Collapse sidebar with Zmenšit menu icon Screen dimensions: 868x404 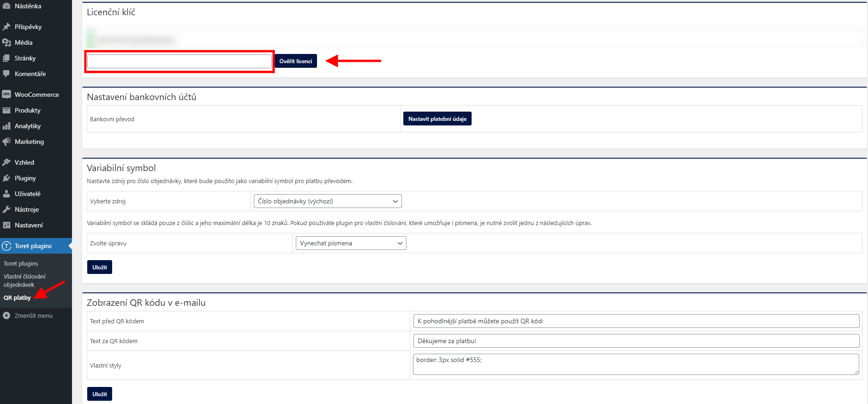6,315
